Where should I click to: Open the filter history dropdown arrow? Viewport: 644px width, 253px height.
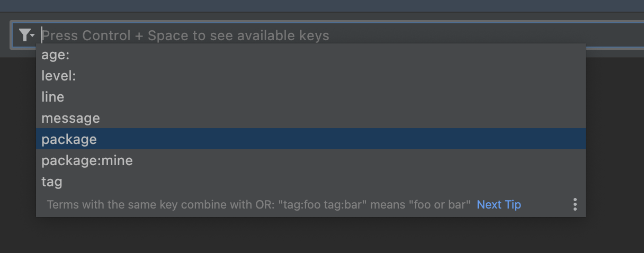[33, 36]
